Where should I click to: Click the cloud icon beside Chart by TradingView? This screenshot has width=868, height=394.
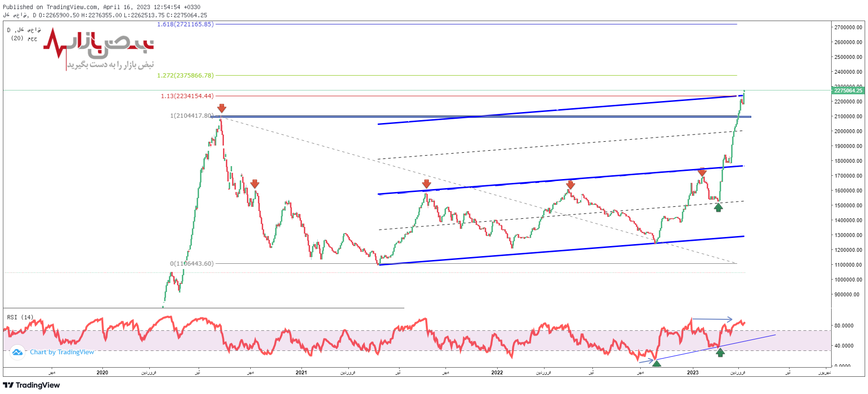[17, 352]
